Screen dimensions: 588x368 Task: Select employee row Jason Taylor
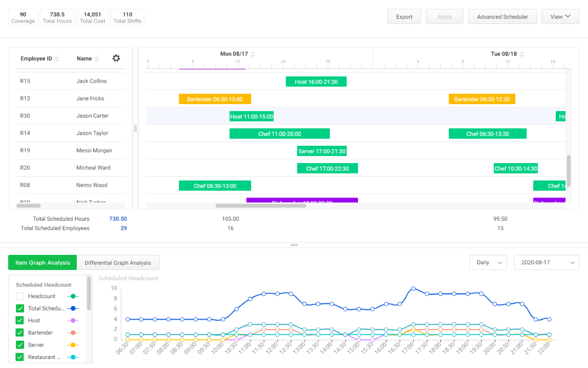coord(70,133)
